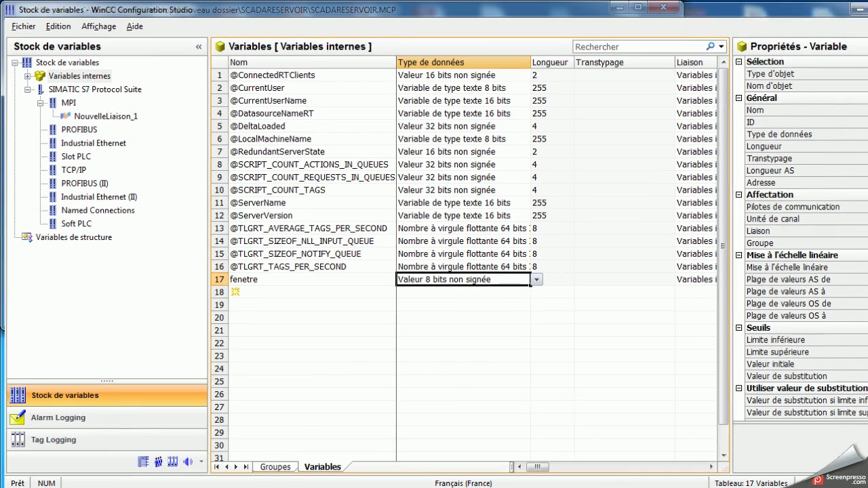Open the User Archive cabinet icon
The height and width of the screenshot is (488, 868).
coord(173,462)
